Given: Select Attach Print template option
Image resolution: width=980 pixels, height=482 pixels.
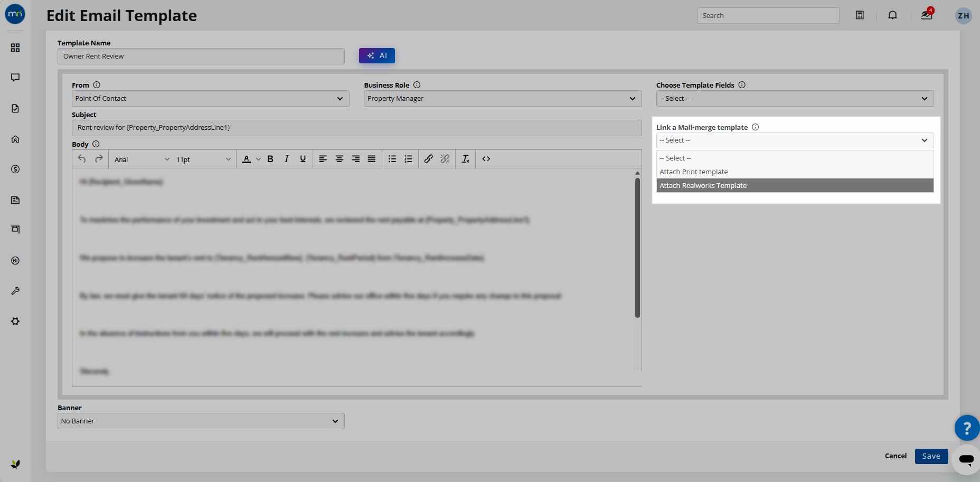Looking at the screenshot, I should [x=795, y=172].
